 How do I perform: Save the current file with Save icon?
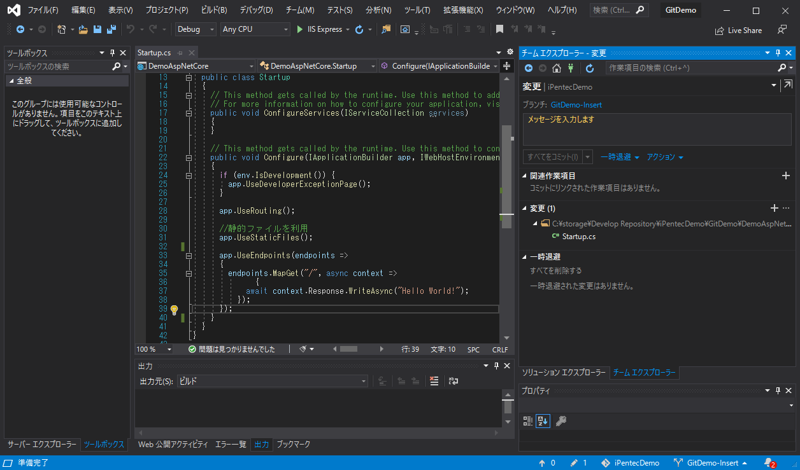coord(97,30)
